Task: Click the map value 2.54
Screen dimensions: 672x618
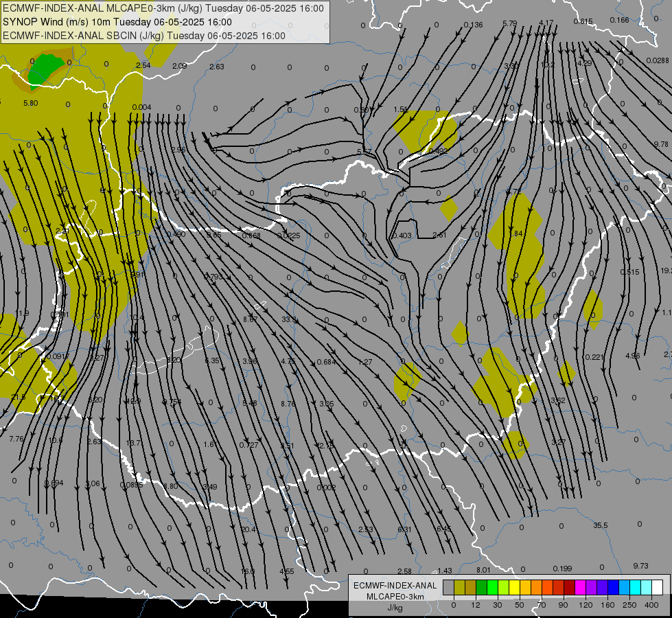Action: (143, 65)
